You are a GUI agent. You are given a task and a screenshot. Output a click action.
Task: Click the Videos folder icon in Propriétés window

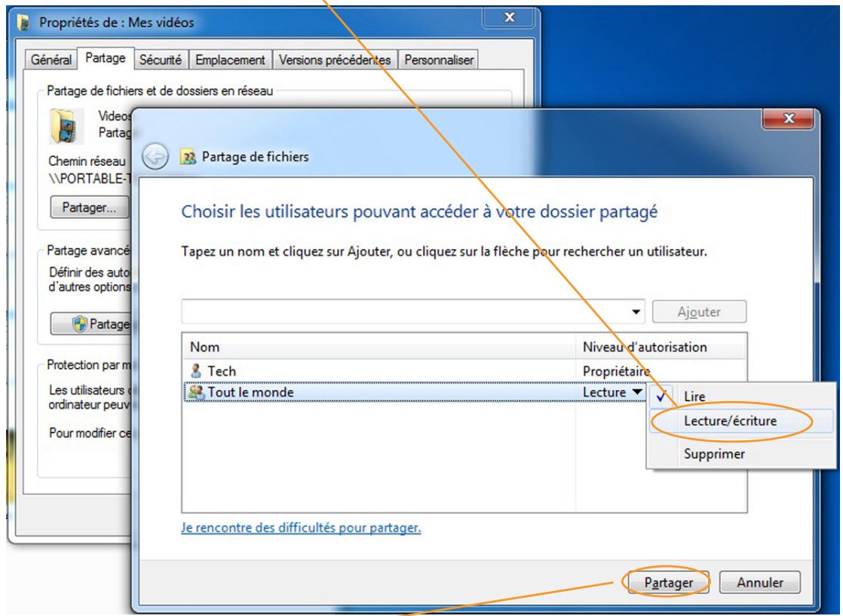[66, 126]
